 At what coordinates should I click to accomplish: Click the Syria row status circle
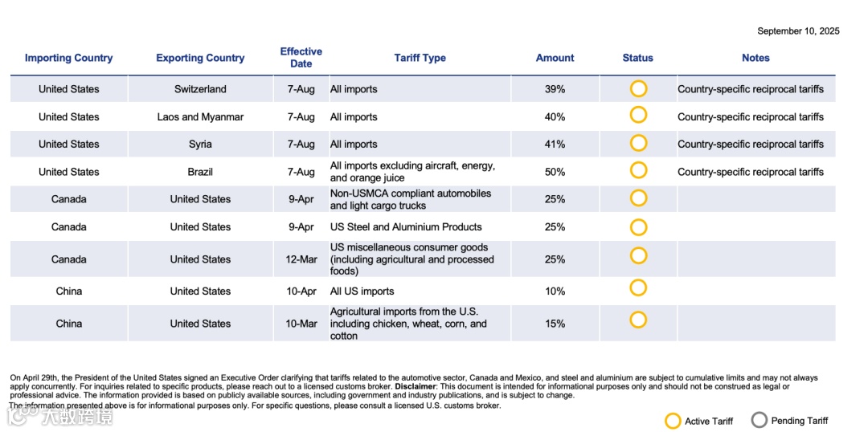(638, 143)
